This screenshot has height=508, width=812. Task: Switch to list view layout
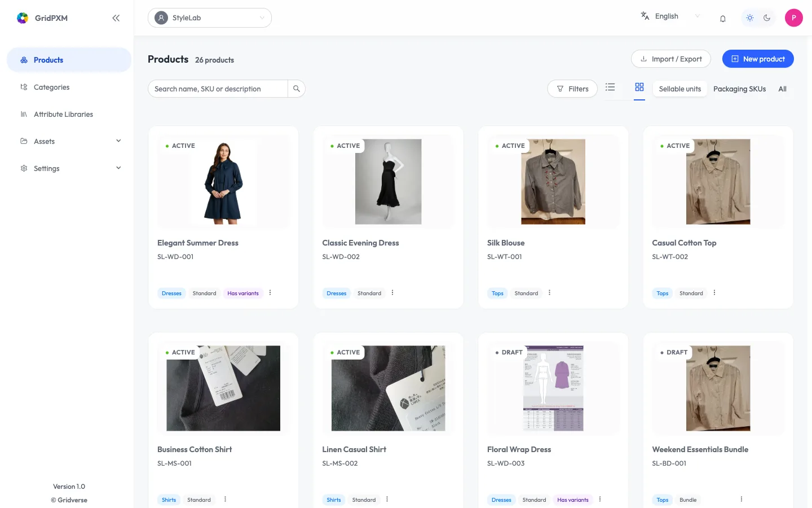pos(610,87)
